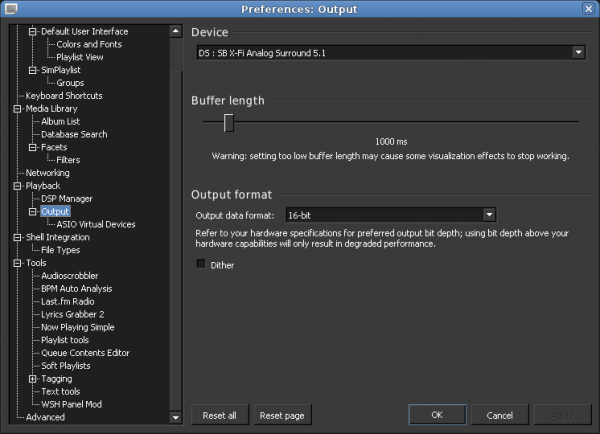Viewport: 600px width, 434px height.
Task: Open the Audioscrobbler settings
Action: tap(70, 276)
